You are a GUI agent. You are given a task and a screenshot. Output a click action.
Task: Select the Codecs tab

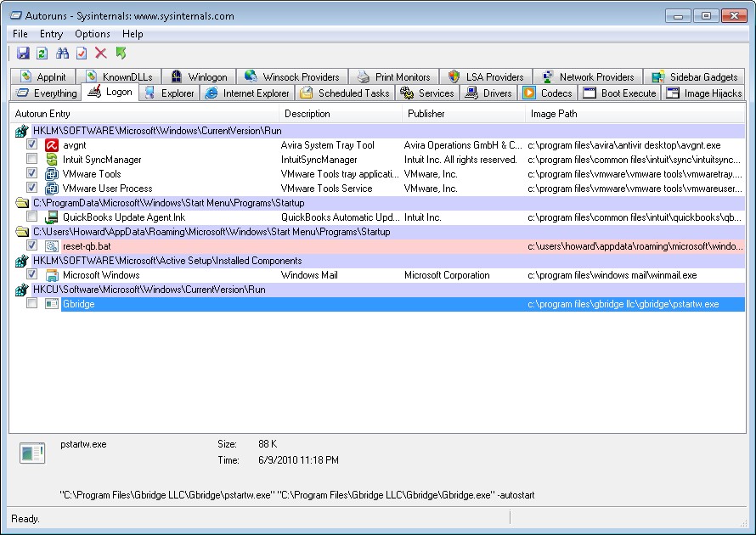[548, 93]
